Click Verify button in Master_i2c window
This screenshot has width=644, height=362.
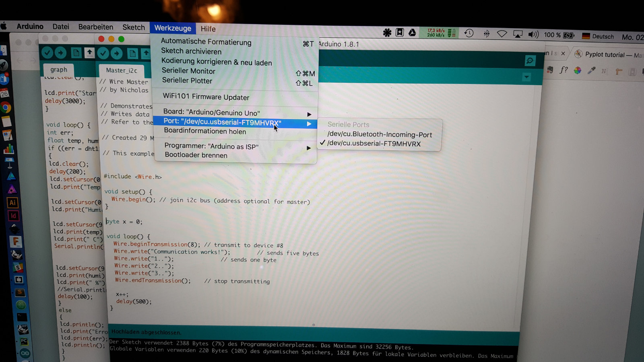[x=103, y=53]
